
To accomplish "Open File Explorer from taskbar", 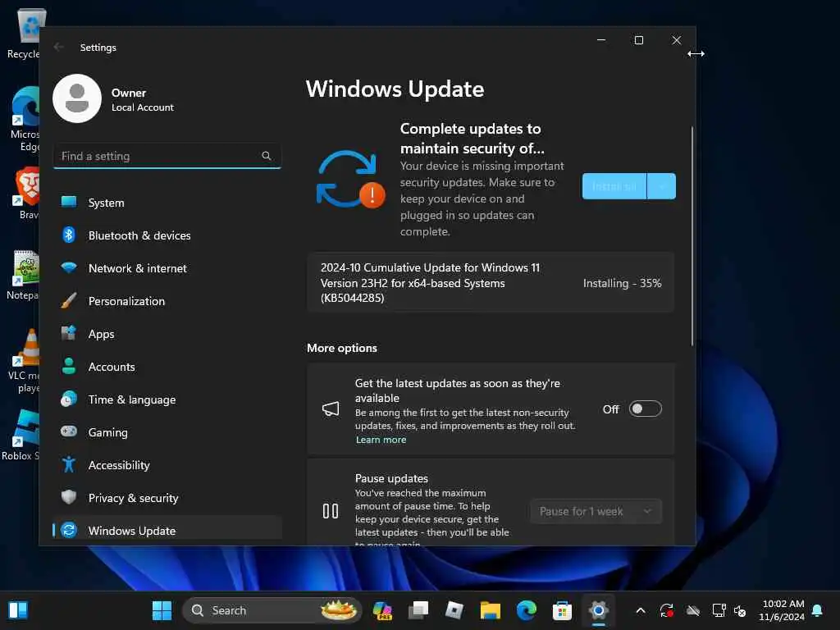I will coord(491,610).
